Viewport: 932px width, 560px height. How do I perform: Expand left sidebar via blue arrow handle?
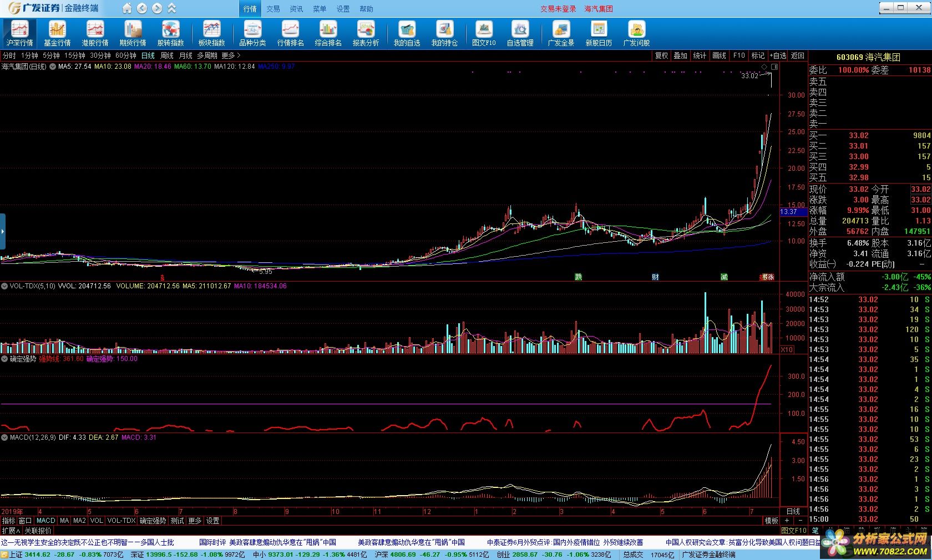coord(3,231)
